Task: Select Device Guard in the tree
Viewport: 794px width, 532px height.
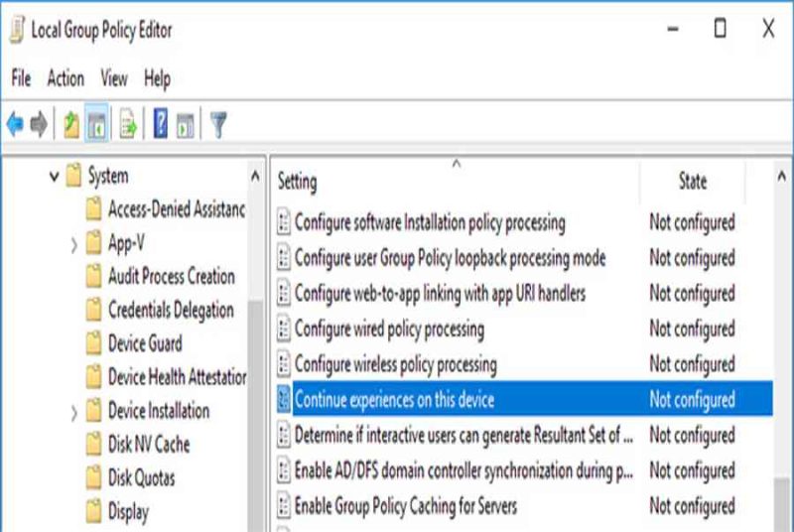Action: tap(145, 343)
